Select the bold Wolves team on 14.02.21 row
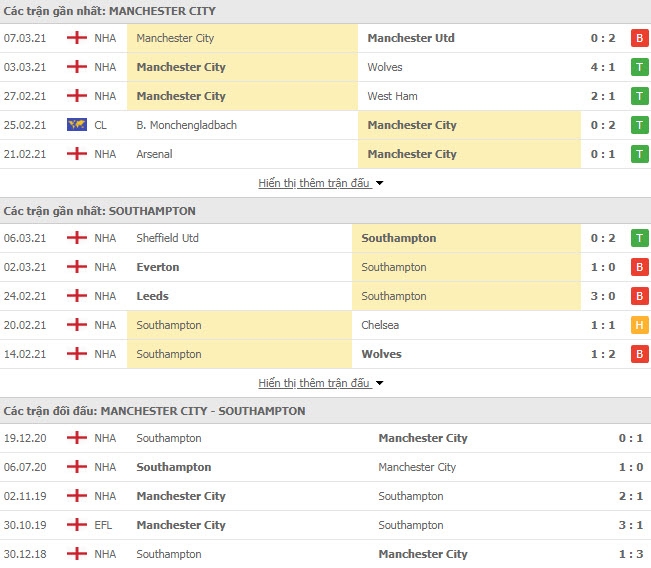Viewport: 651px width, 568px height. (381, 354)
